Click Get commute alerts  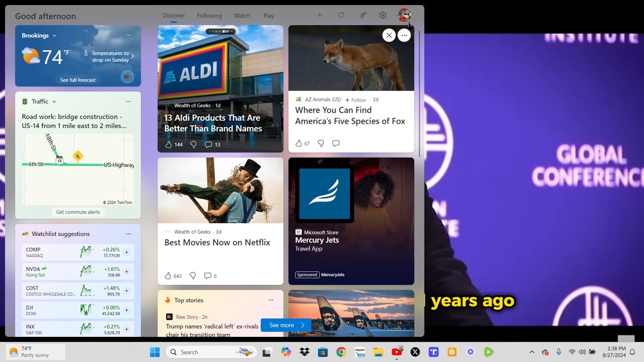point(78,212)
